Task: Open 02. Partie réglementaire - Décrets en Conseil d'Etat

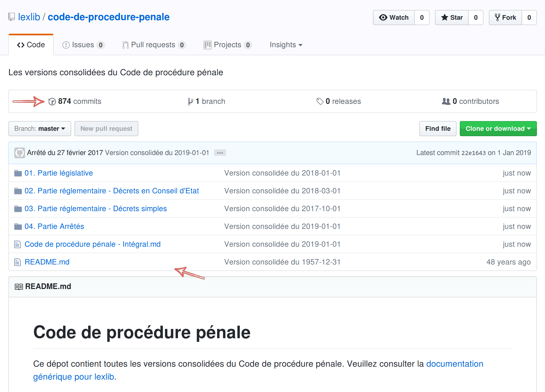Action: [x=112, y=191]
